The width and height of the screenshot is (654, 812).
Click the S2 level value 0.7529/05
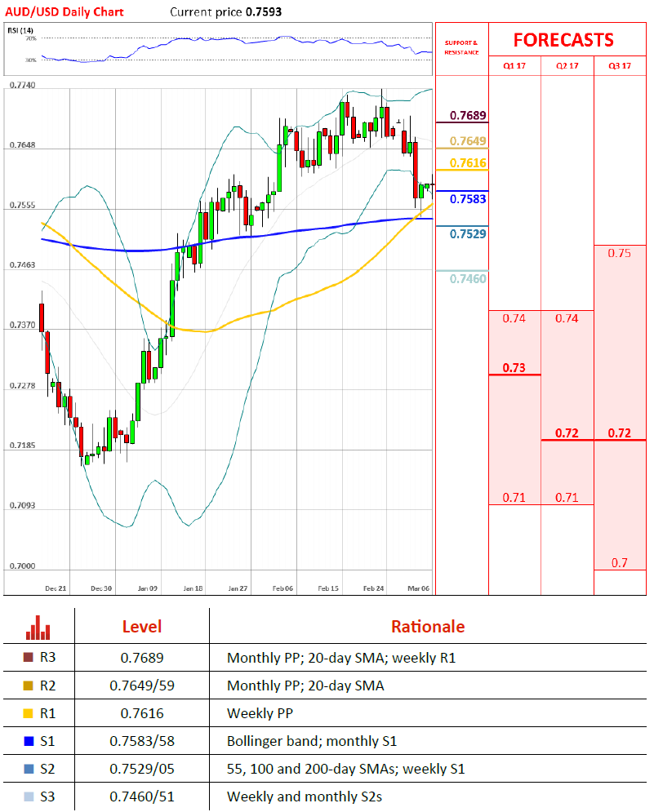(x=142, y=769)
